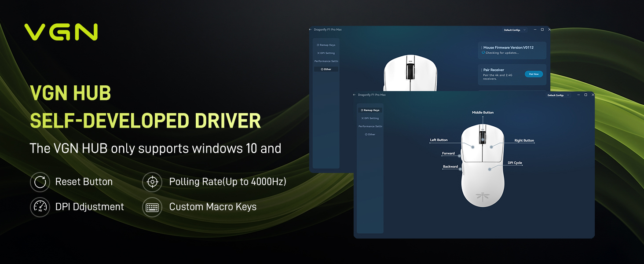Screen dimensions: 644x264
Task: Click the left button marker dot on mouse
Action: pyautogui.click(x=473, y=147)
